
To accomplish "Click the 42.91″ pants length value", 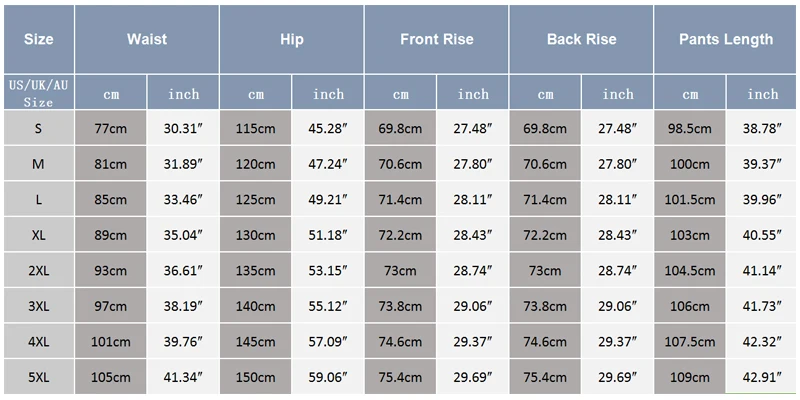I will point(762,377).
